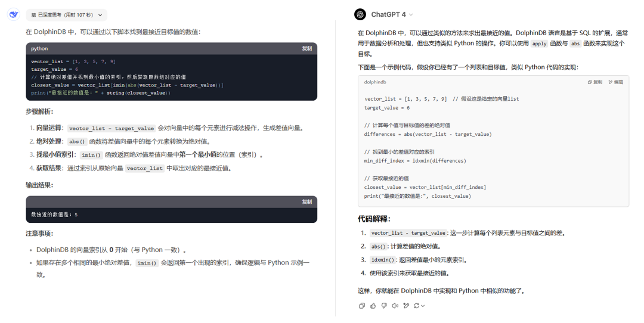
Task: Click the inline 'imin()' in 注意事项 bullet
Action: tap(147, 263)
